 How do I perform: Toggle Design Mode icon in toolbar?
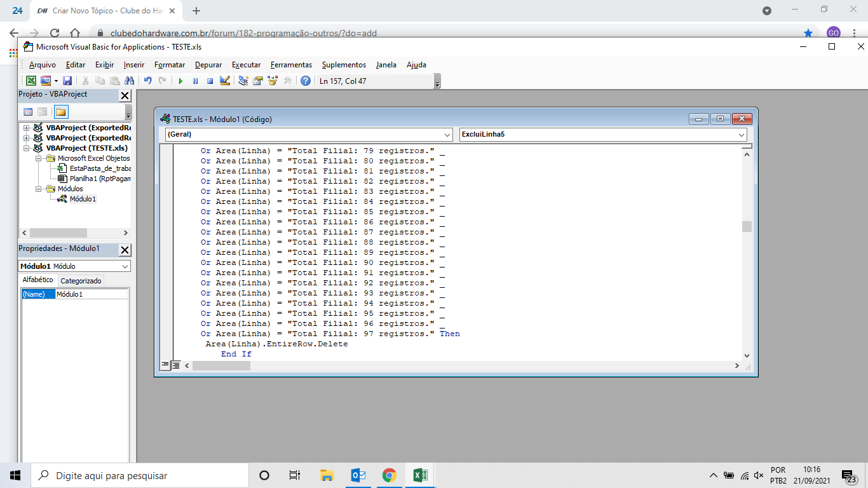tap(224, 81)
